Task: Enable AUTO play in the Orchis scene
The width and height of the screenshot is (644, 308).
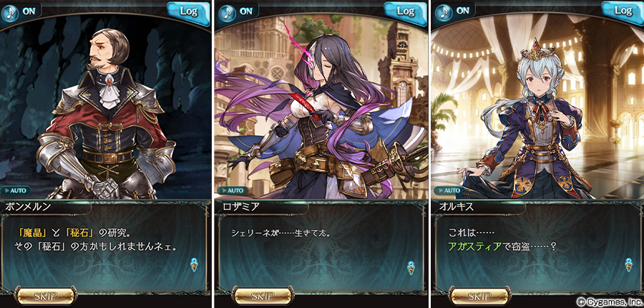Action: tap(450, 191)
